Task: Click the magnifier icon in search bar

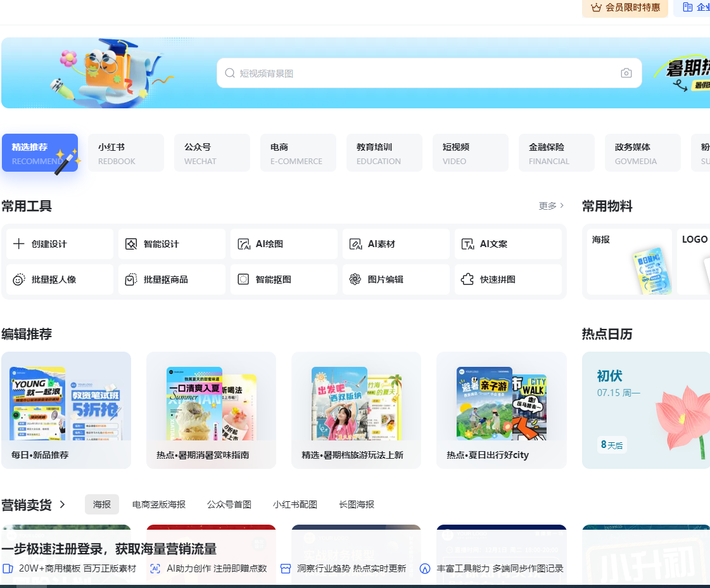Action: click(229, 73)
